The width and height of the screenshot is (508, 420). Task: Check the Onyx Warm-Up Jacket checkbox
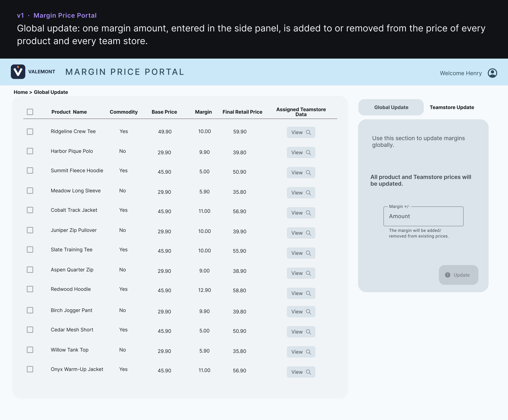coord(30,369)
